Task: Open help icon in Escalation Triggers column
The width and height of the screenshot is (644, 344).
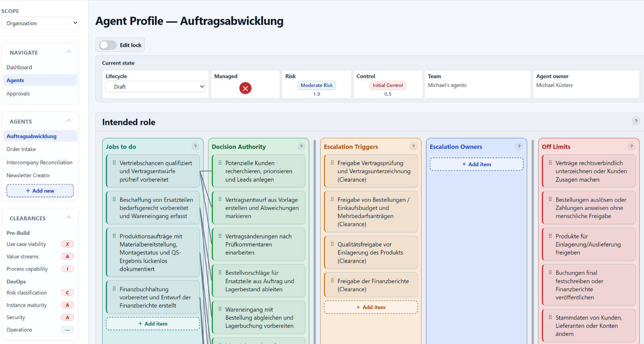Action: click(413, 147)
